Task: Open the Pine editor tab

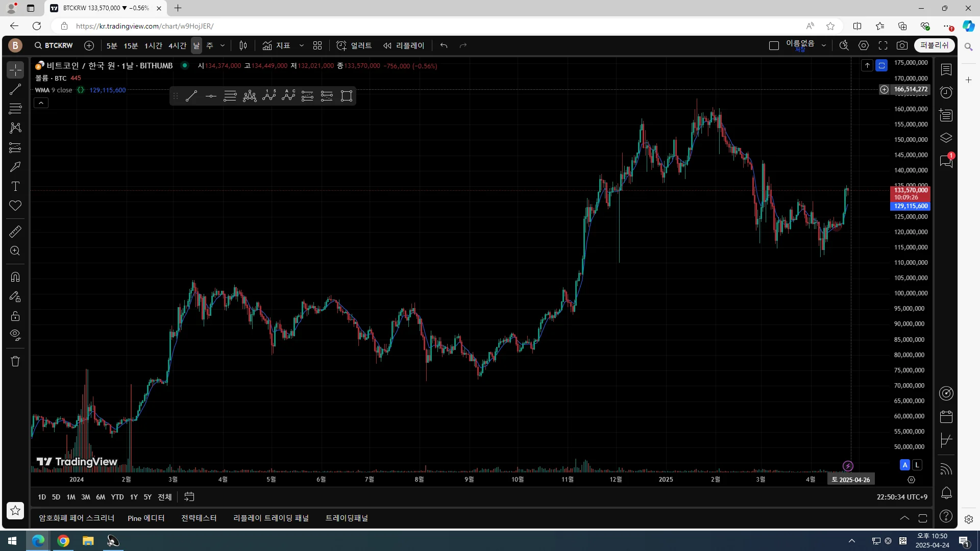Action: [146, 518]
